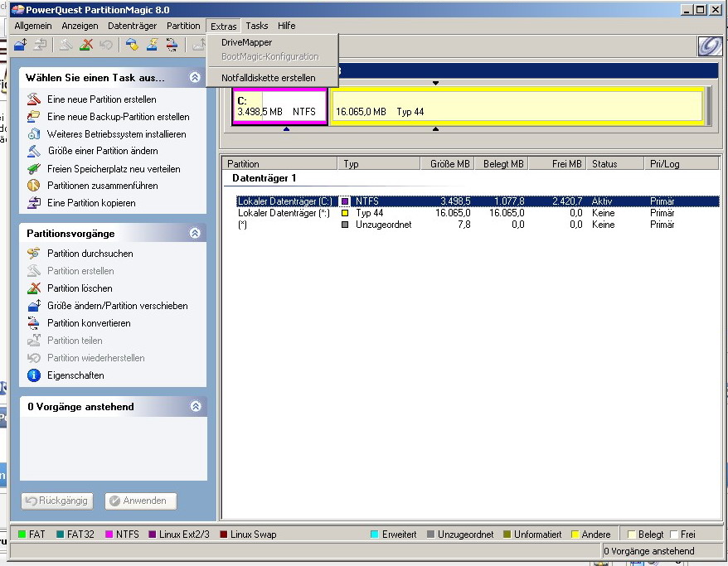Click icon beside 'Größe einer Partition ändern'
Viewport: 728px width, 566px height.
click(x=34, y=151)
